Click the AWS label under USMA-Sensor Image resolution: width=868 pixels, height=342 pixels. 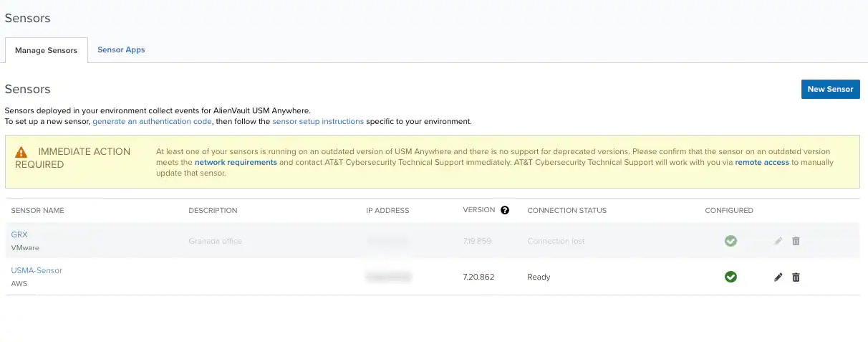click(x=19, y=283)
